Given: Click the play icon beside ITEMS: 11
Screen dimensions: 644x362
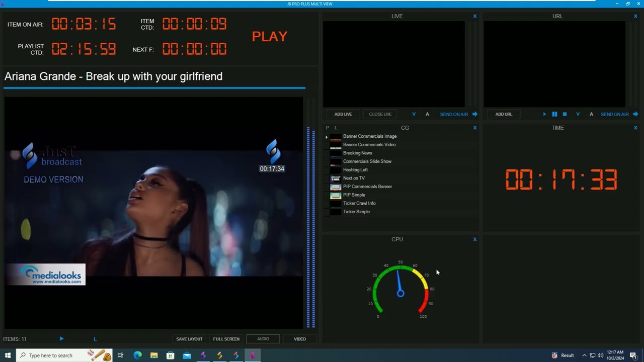Looking at the screenshot, I should [x=61, y=339].
